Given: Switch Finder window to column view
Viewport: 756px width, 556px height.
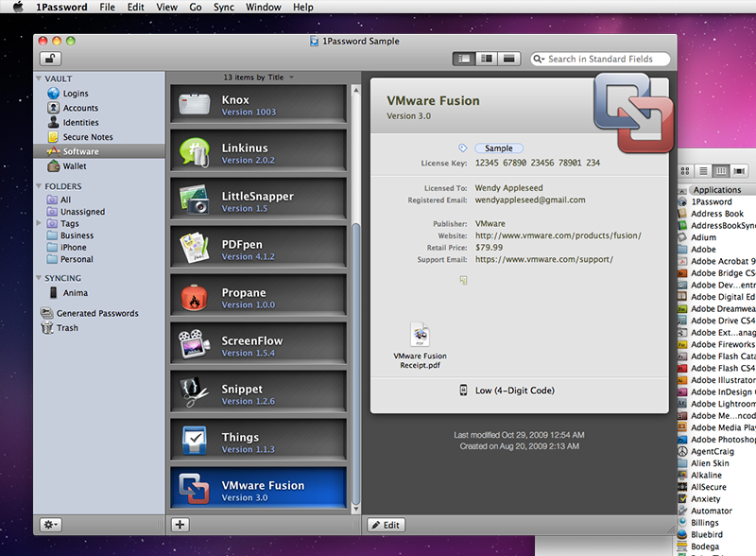Looking at the screenshot, I should pos(721,171).
